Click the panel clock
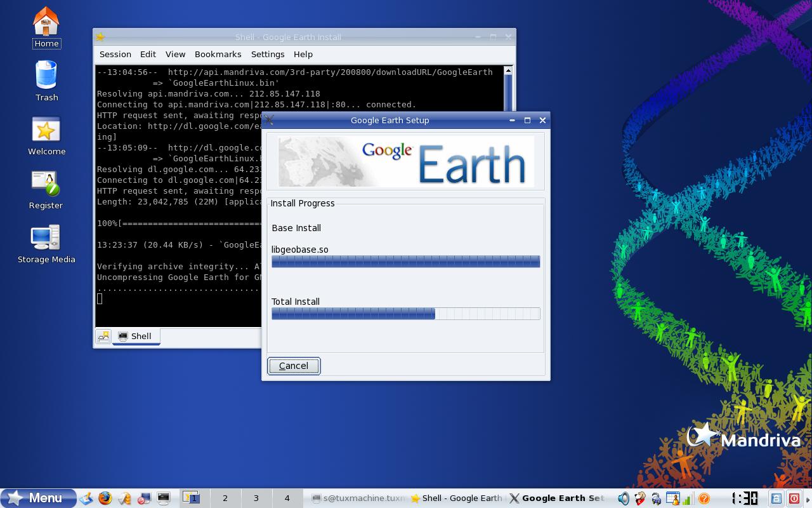Screen dimensions: 812x508 [x=744, y=498]
